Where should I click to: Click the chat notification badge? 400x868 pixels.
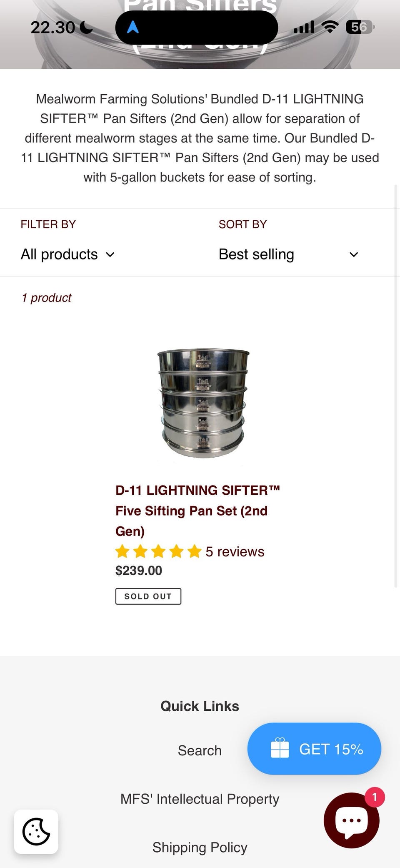(375, 797)
